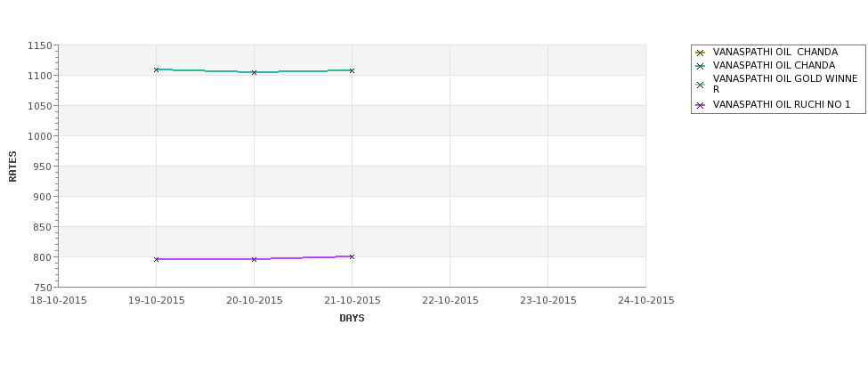The width and height of the screenshot is (868, 382).
Task: Click the 750 y-axis tick label
Action: [43, 288]
